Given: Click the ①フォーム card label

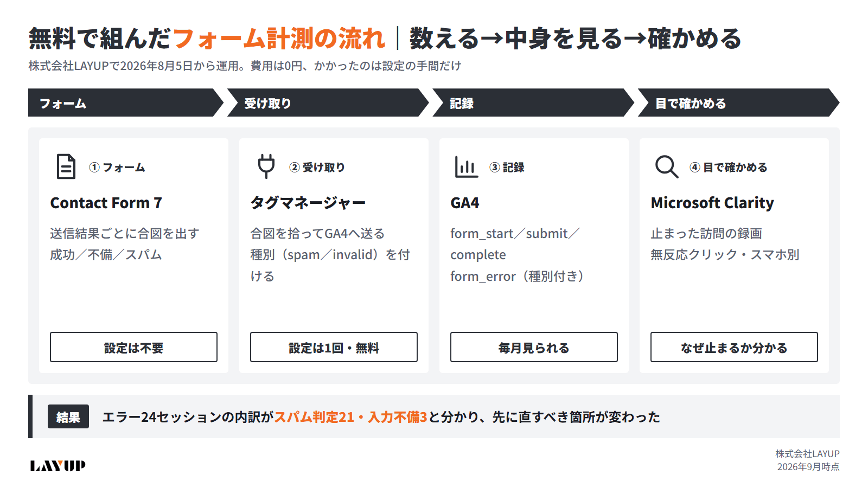Looking at the screenshot, I should tap(117, 167).
